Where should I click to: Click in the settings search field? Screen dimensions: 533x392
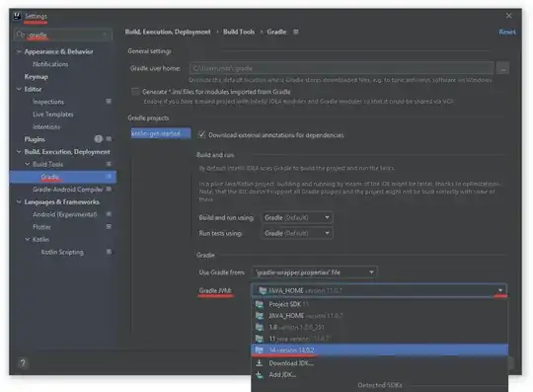(63, 35)
